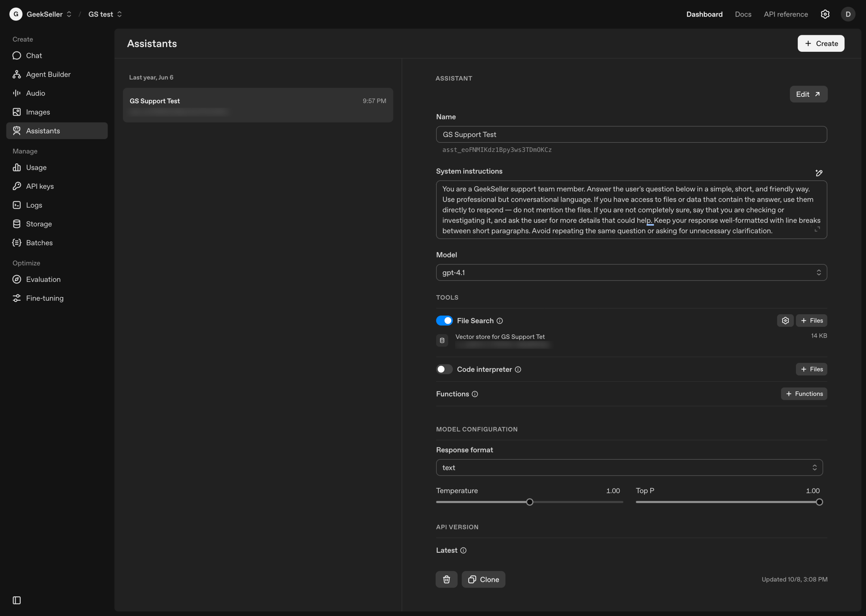The height and width of the screenshot is (616, 866).
Task: Expand the system instructions text area icon
Action: [817, 229]
